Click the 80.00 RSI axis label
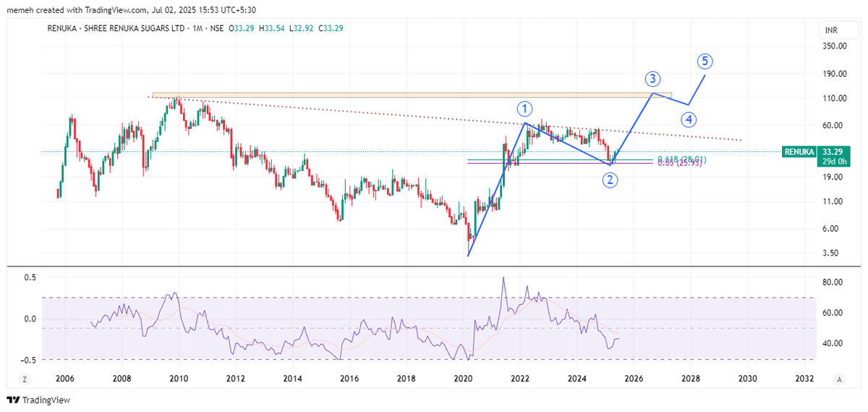The width and height of the screenshot is (868, 412). [x=832, y=282]
